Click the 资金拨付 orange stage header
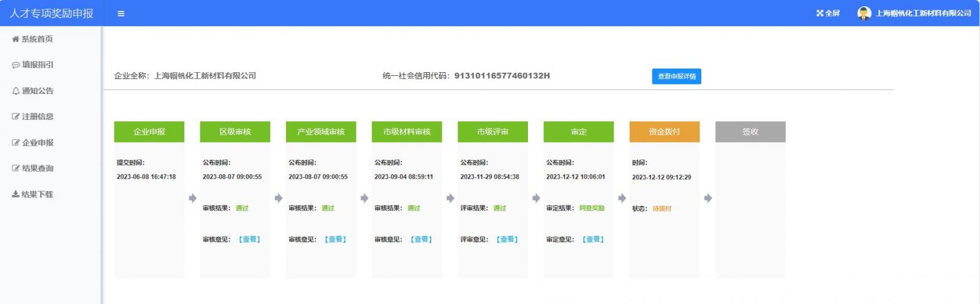 [664, 132]
